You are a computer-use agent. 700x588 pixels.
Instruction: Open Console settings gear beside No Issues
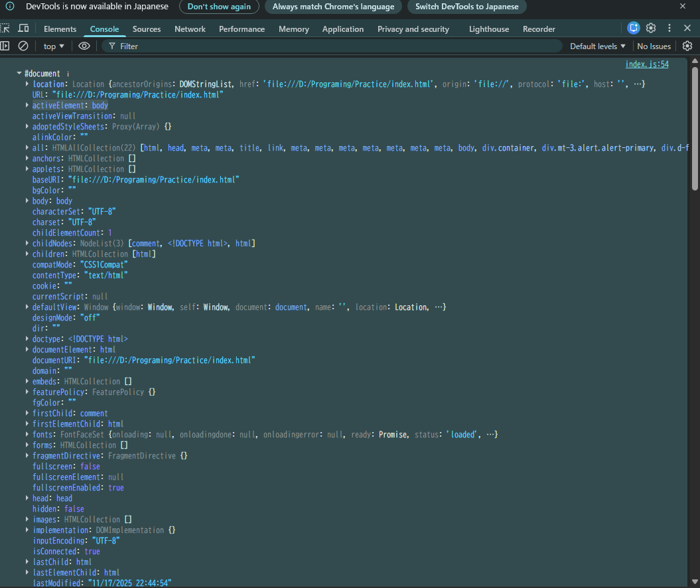click(x=687, y=46)
